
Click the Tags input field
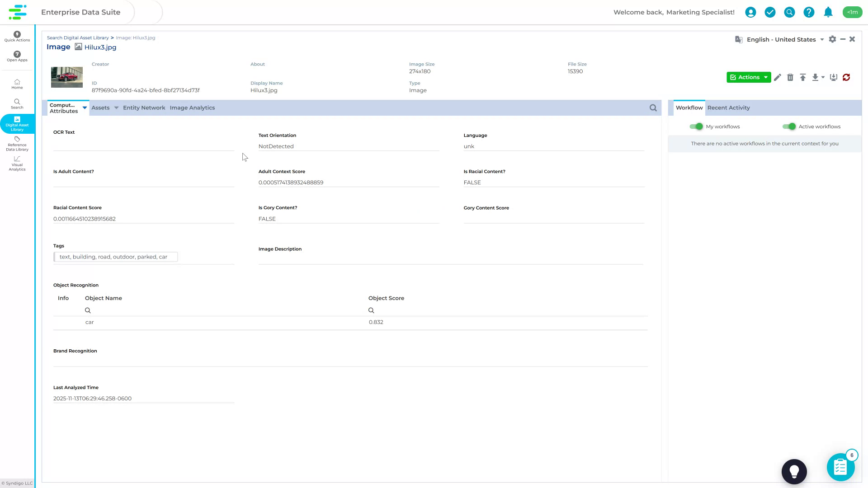[x=115, y=257]
